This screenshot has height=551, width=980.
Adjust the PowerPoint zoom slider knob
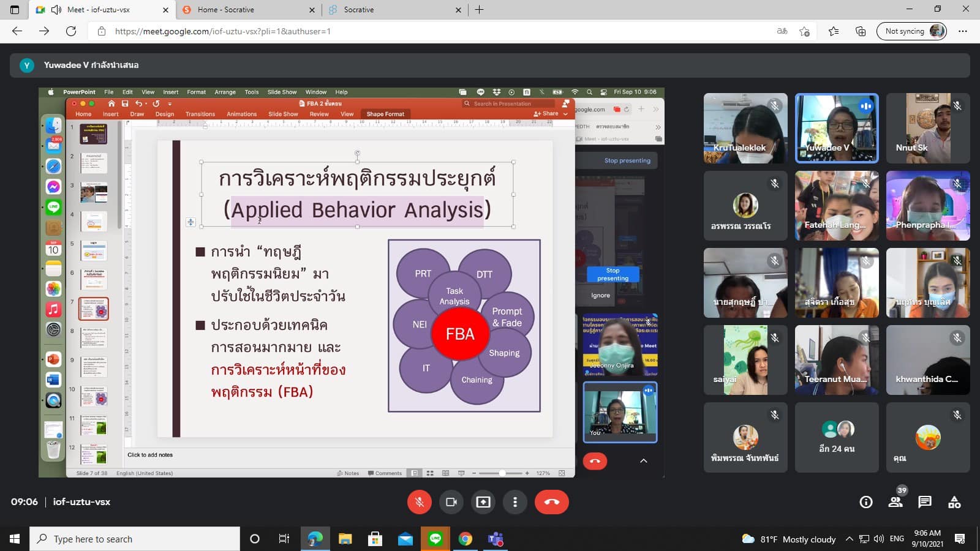502,473
